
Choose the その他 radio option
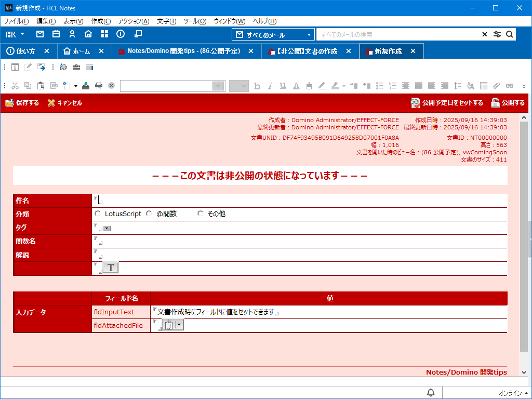[x=200, y=214]
